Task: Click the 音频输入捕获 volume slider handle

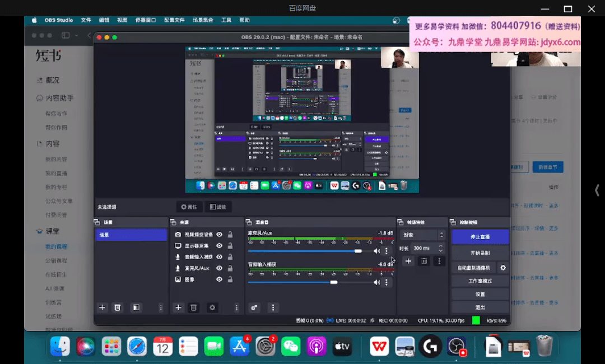Action: pos(334,282)
